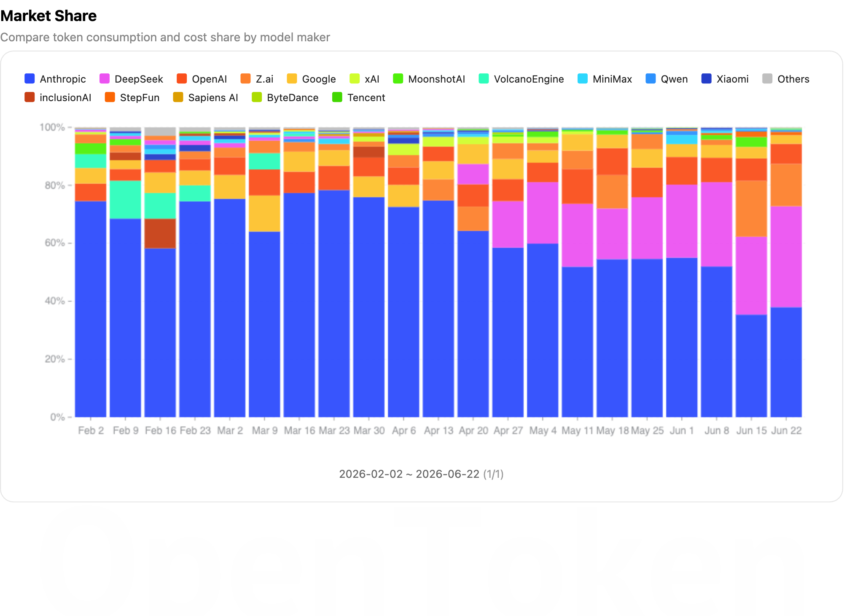The width and height of the screenshot is (844, 616).
Task: Click the Jun 22 axis label
Action: (786, 431)
